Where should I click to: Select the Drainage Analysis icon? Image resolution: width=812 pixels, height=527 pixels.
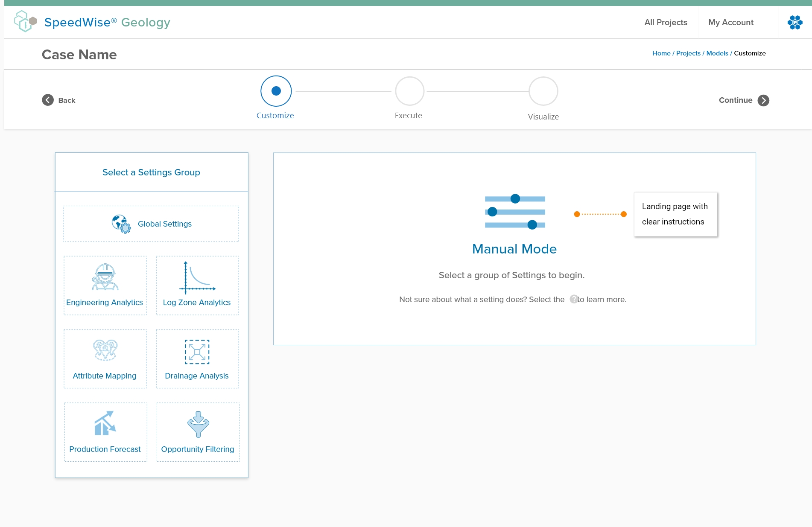[x=197, y=352]
